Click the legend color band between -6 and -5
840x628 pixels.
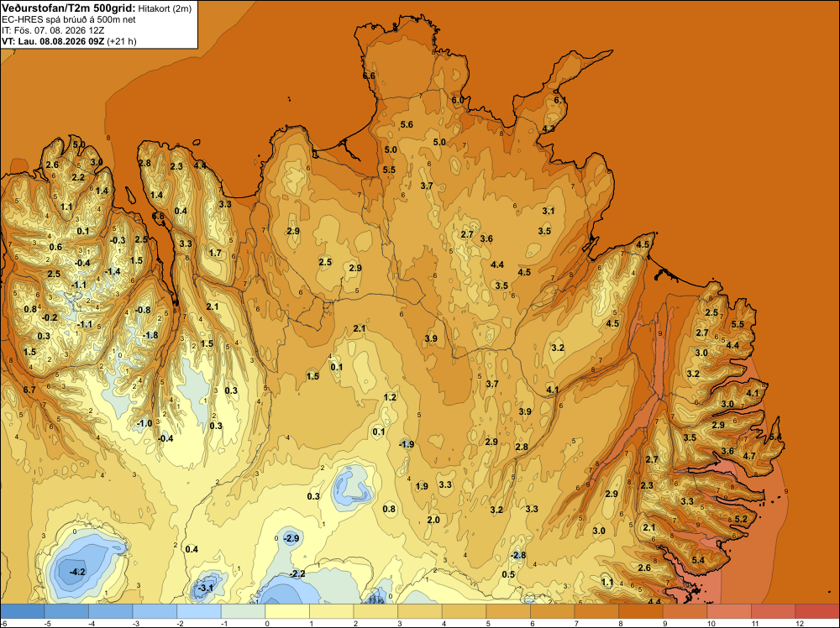click(x=22, y=611)
